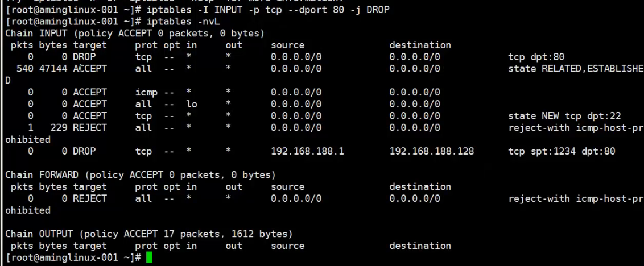Click 'REJECT' target in the INPUT chain
The width and height of the screenshot is (644, 266).
[90, 128]
